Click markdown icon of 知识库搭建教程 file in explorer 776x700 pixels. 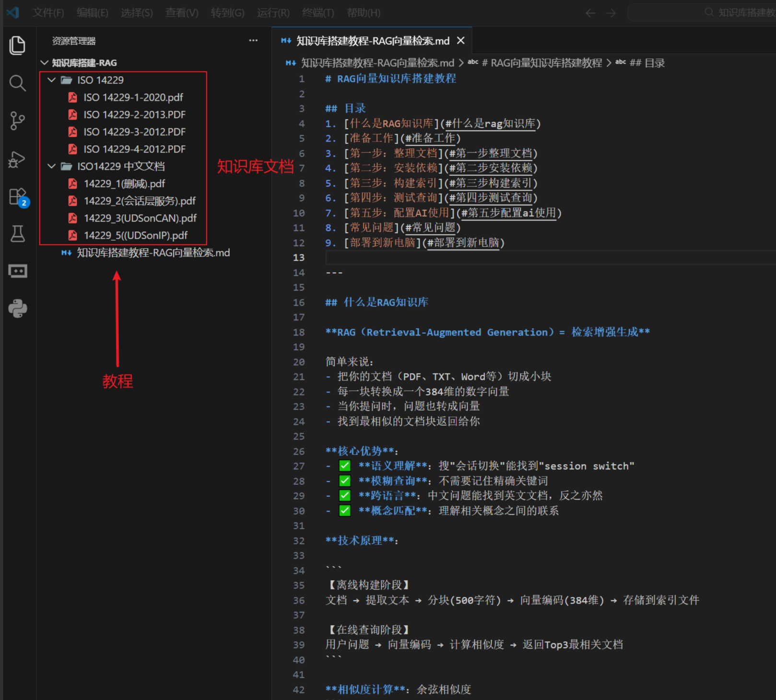(x=66, y=253)
